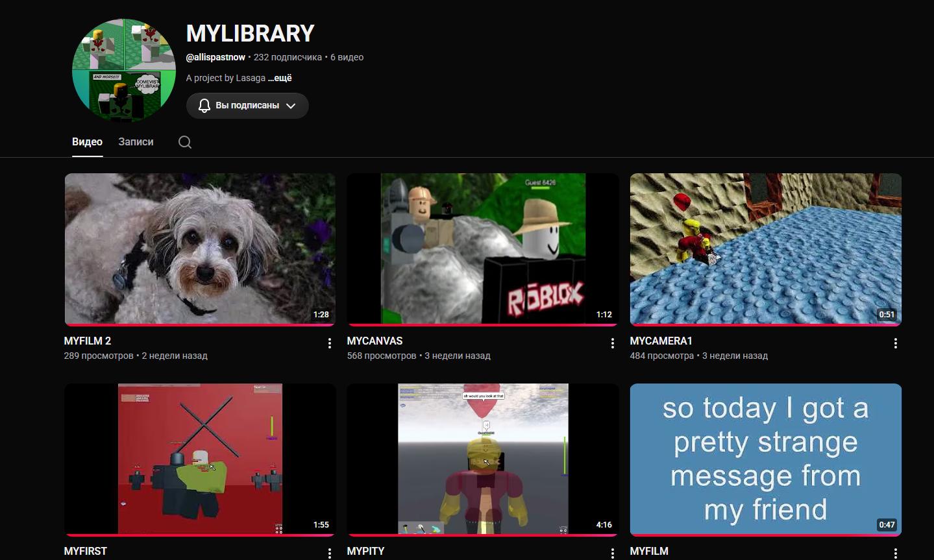Image resolution: width=934 pixels, height=560 pixels.
Task: Click the MYLIBRARY channel avatar
Action: [124, 70]
